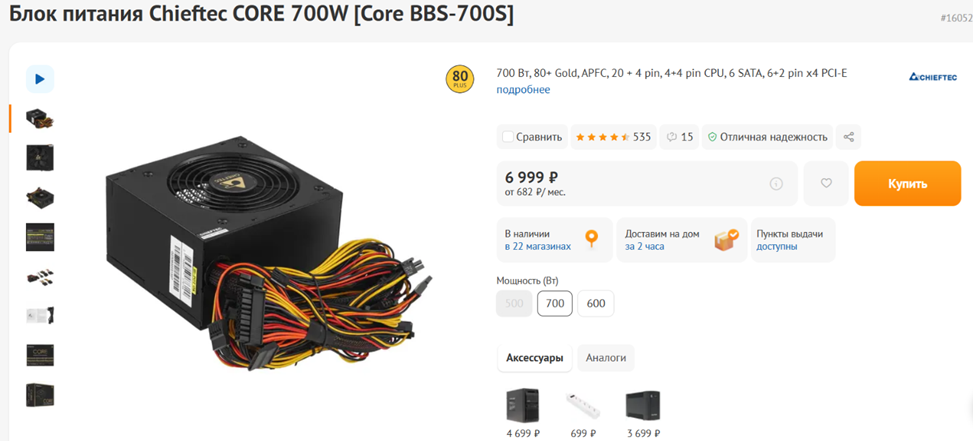Image resolution: width=973 pixels, height=441 pixels.
Task: Play the product video thumbnail
Action: tap(40, 79)
